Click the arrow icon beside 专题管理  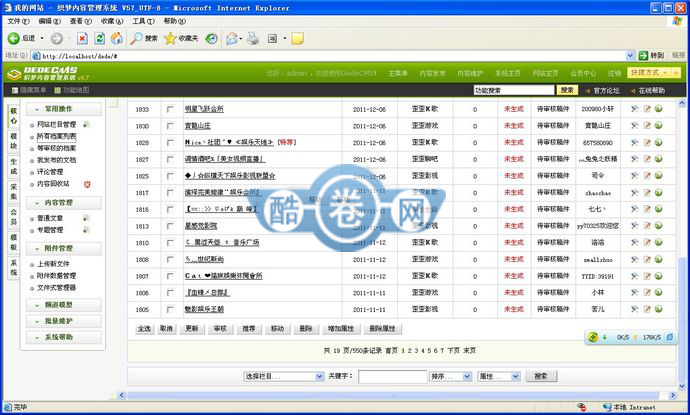[x=86, y=230]
